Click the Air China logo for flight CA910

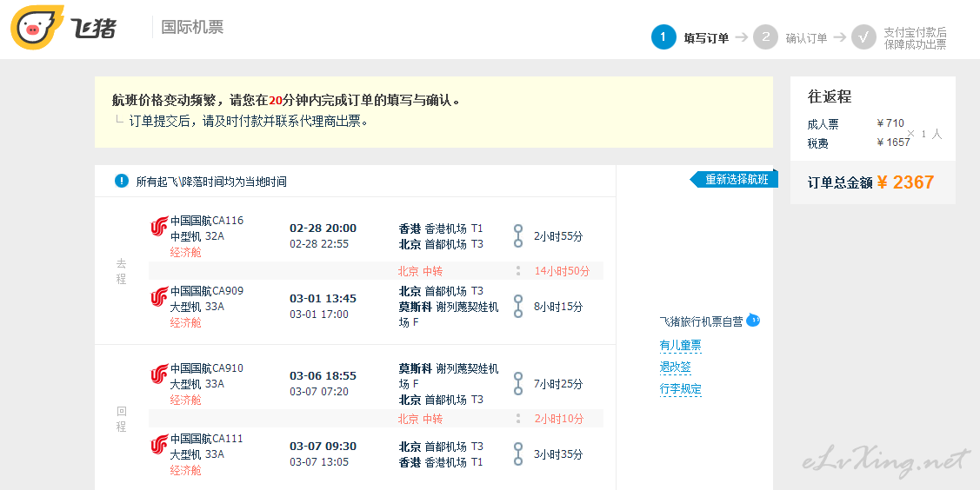[158, 375]
